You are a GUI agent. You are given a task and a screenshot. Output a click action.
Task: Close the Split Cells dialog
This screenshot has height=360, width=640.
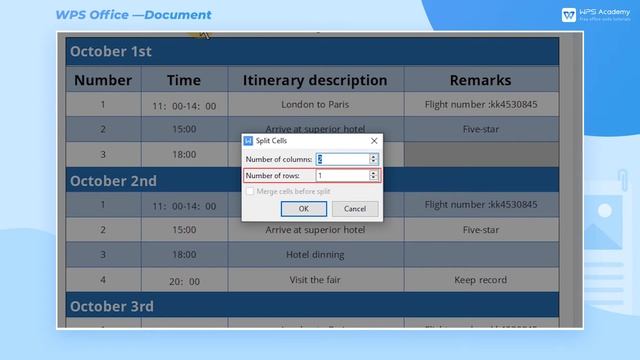[x=374, y=141]
